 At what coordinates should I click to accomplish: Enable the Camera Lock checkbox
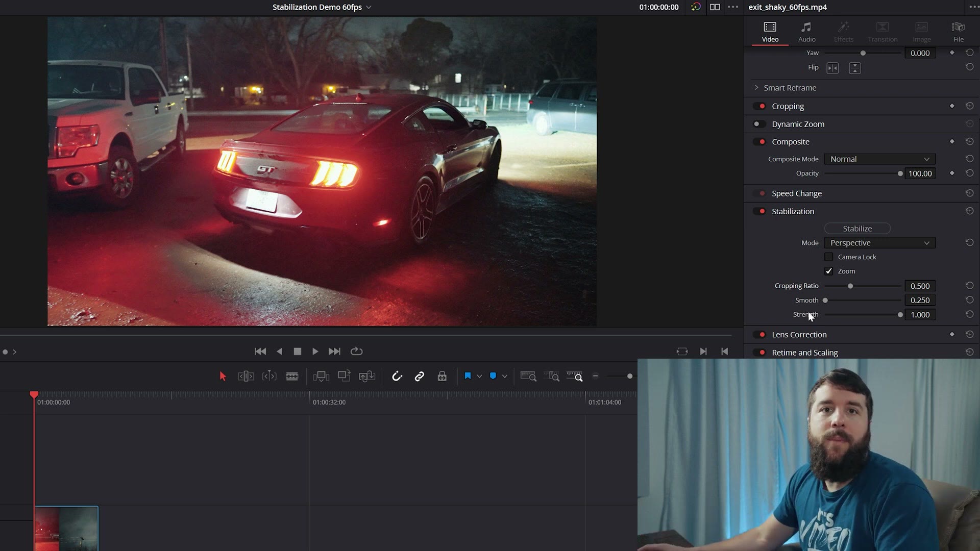[829, 257]
